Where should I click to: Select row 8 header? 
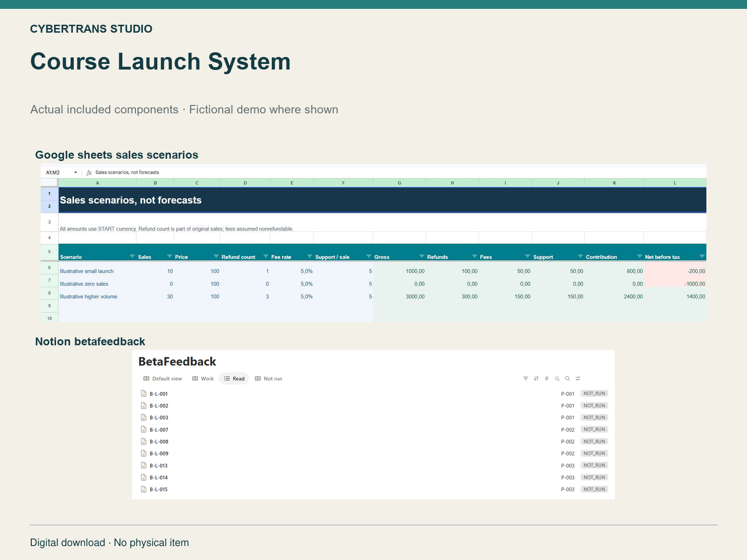point(49,293)
